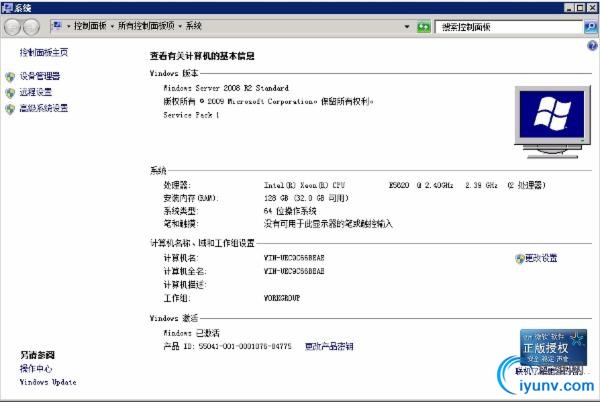
Task: Click the system window title bar icon
Action: pyautogui.click(x=7, y=8)
